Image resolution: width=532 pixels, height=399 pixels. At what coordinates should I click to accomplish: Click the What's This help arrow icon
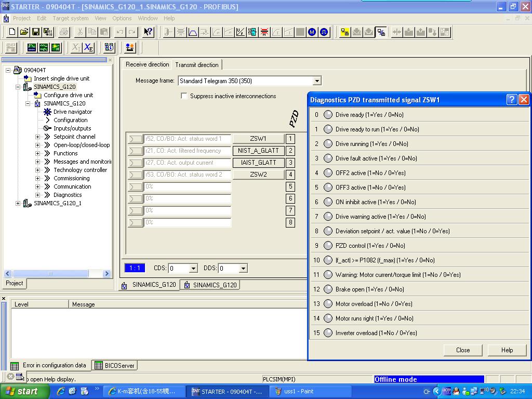(148, 32)
